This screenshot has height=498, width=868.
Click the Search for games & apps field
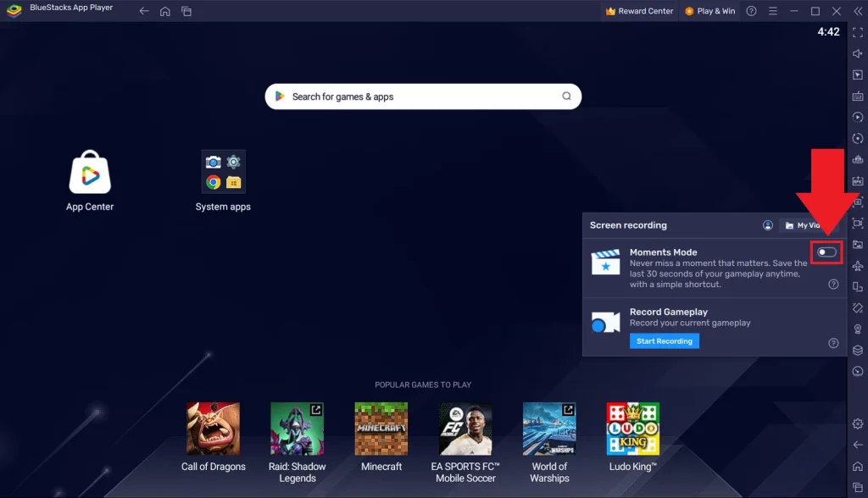[x=422, y=97]
